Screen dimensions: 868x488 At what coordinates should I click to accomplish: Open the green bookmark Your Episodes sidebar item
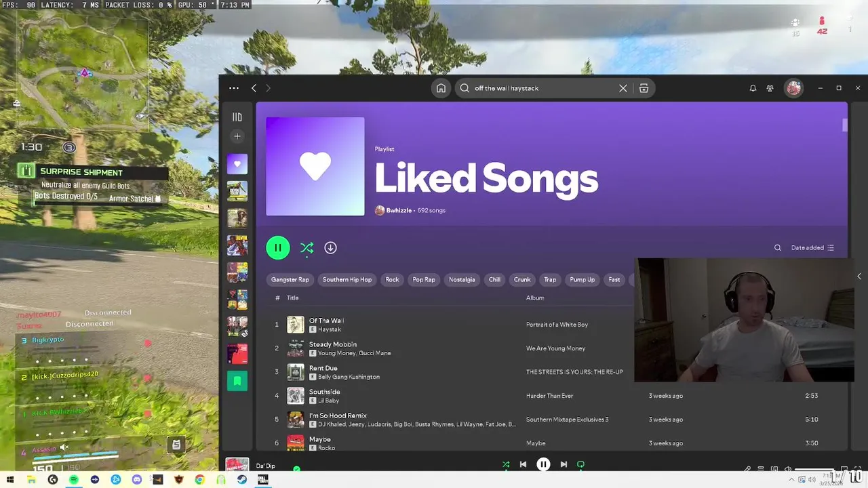237,381
